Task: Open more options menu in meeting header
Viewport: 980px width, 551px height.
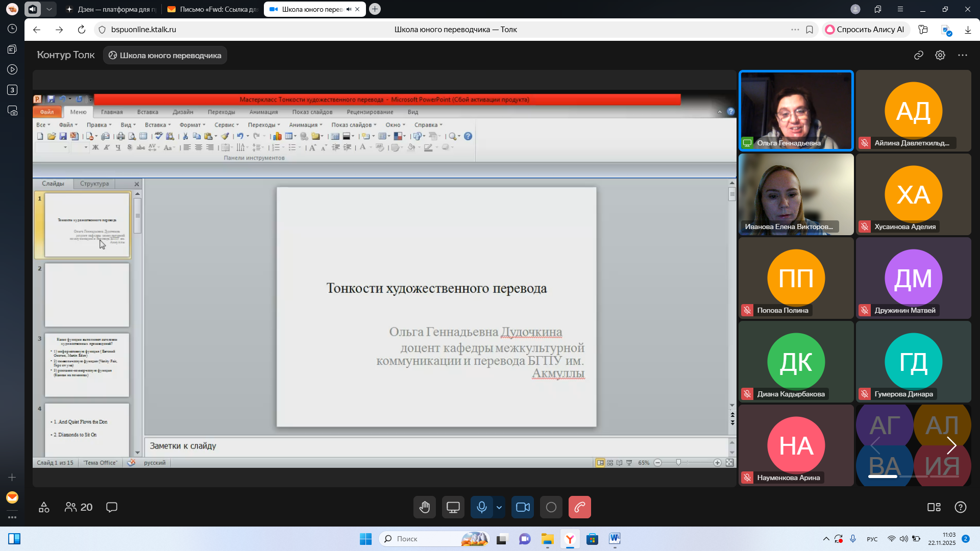Action: pos(963,55)
